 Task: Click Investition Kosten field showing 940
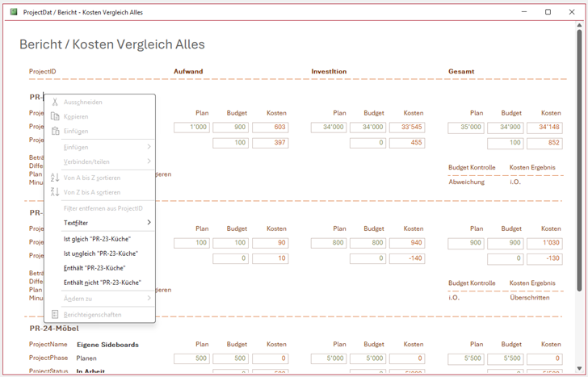click(x=407, y=243)
